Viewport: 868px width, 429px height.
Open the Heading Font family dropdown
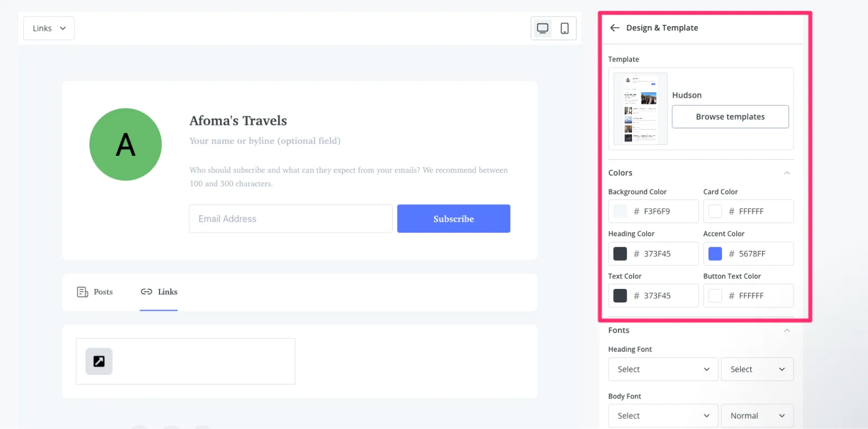tap(663, 369)
